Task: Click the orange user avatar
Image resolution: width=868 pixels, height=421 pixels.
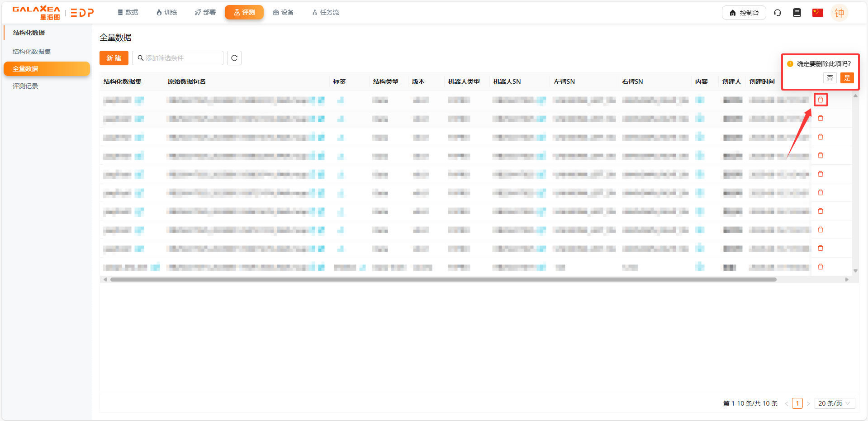Action: point(839,13)
